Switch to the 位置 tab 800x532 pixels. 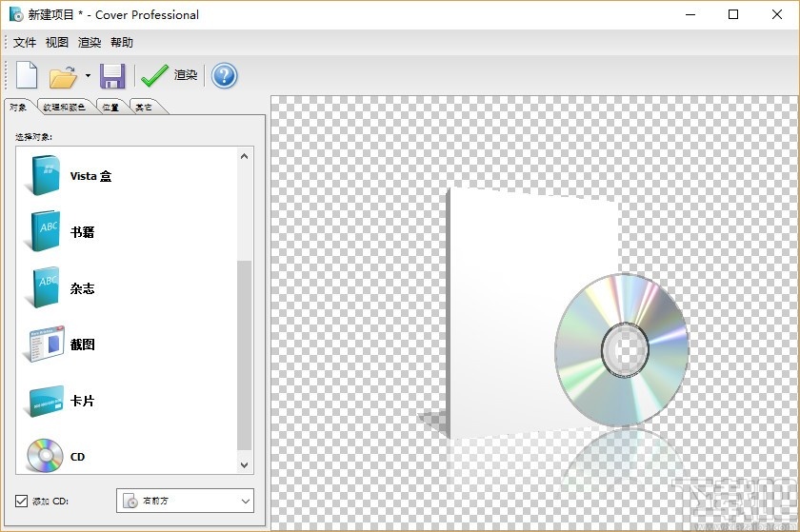click(110, 108)
